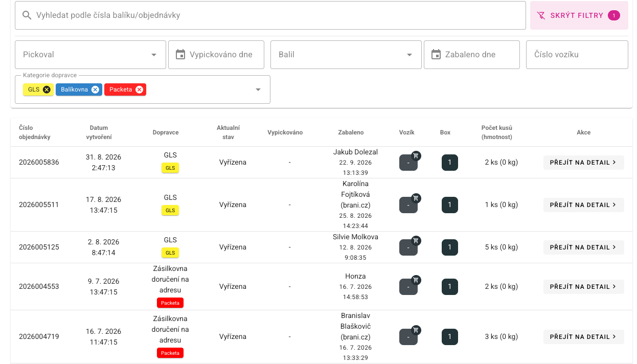
Task: Click packer name Honza
Action: pyautogui.click(x=355, y=277)
